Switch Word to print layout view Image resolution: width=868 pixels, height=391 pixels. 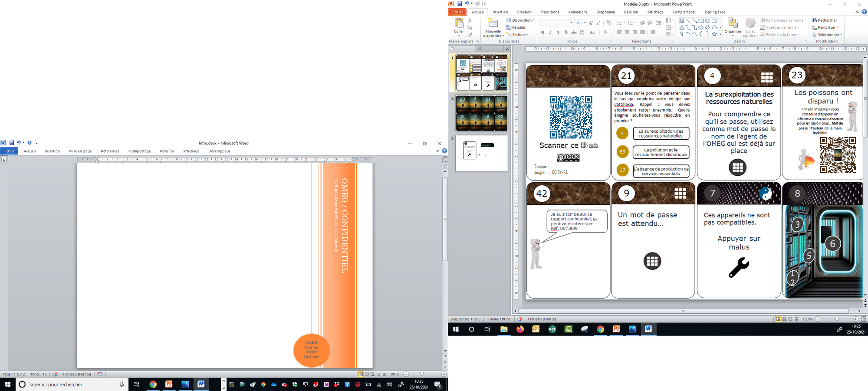point(360,374)
